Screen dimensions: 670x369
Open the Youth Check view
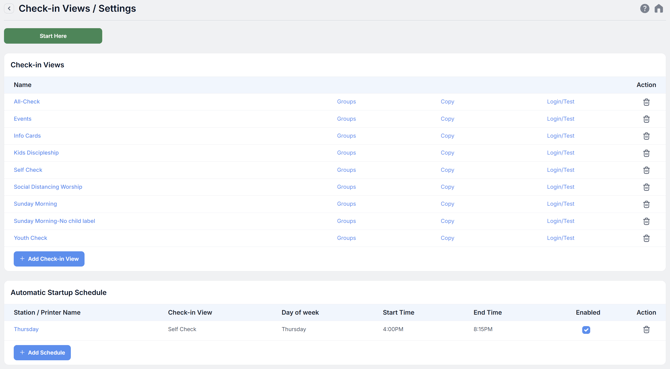pyautogui.click(x=30, y=238)
